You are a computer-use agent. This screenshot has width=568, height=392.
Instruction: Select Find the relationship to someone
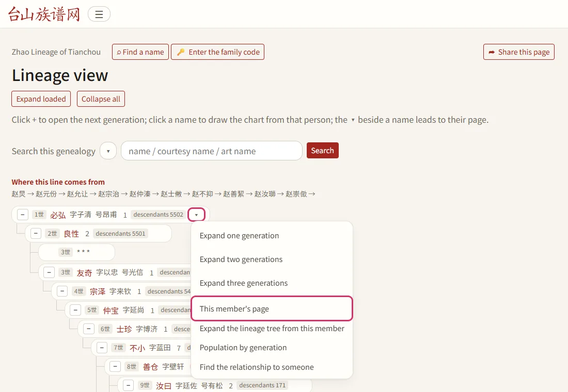[272, 367]
